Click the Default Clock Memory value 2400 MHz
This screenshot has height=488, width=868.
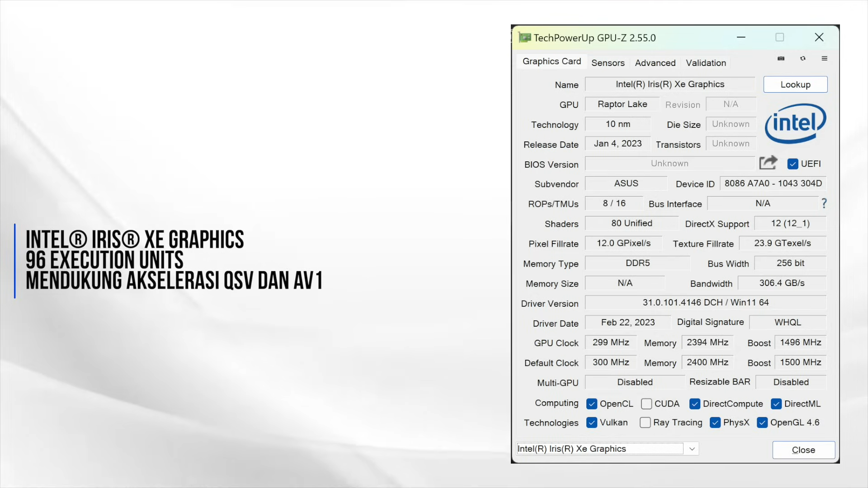(708, 362)
